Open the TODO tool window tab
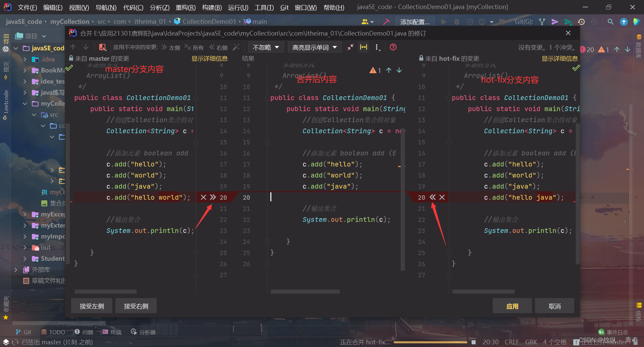Image resolution: width=644 pixels, height=347 pixels. (53, 332)
